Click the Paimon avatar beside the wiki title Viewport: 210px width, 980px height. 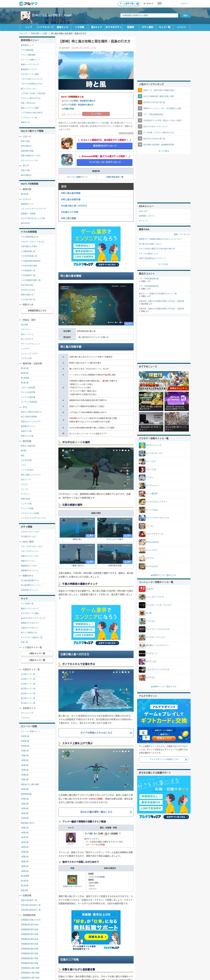tap(26, 16)
